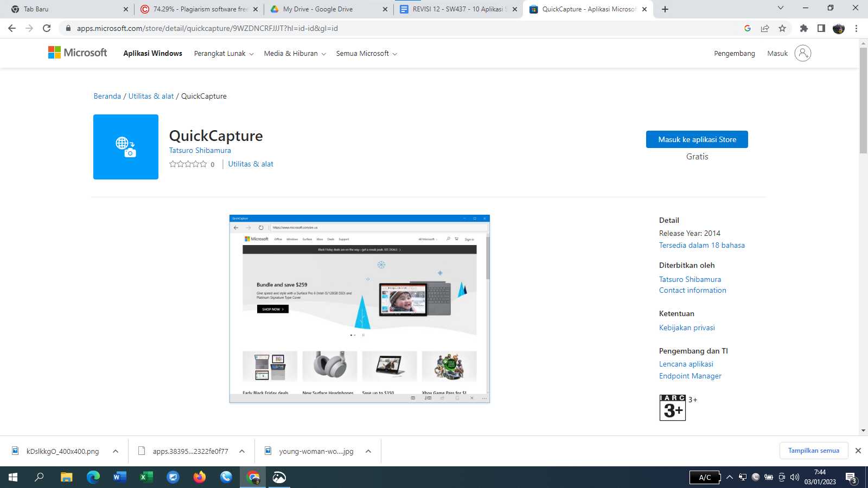Image resolution: width=868 pixels, height=488 pixels.
Task: Click the page vertical scrollbar thumb
Action: coord(863,100)
